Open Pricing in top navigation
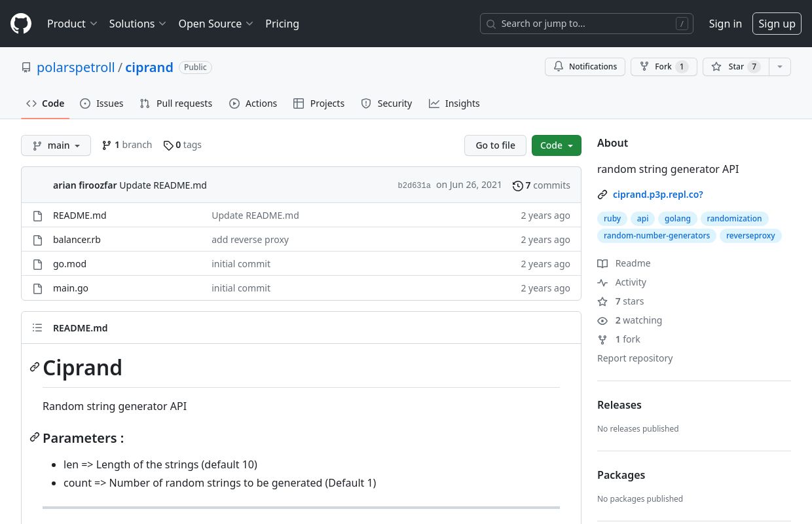The width and height of the screenshot is (812, 524). 282,24
